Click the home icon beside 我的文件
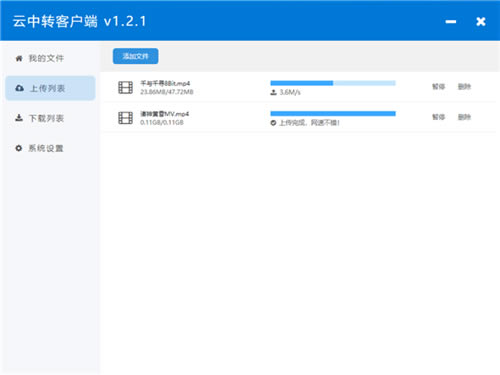The width and height of the screenshot is (500, 375). pos(19,59)
